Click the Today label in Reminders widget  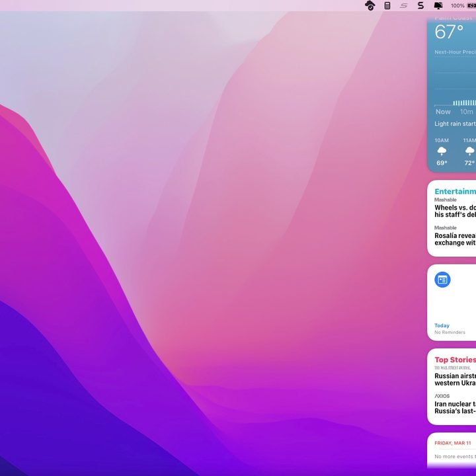pos(442,325)
